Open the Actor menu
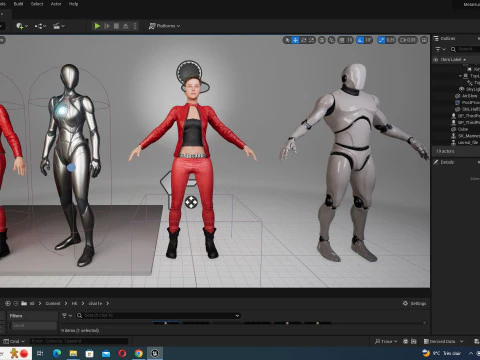480x360 pixels. (56, 4)
